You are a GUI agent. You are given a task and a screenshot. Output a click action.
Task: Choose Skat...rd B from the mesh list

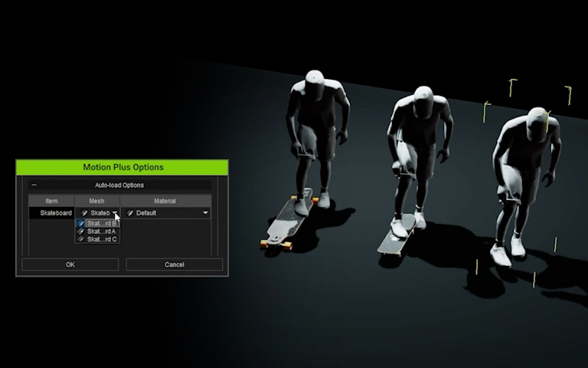[101, 223]
